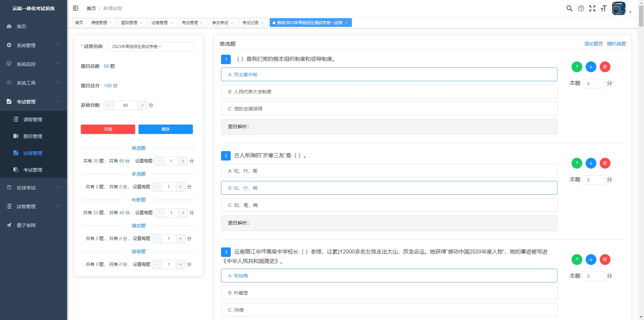The width and height of the screenshot is (644, 320).
Task: Close the 题目管理 tab
Action: click(141, 23)
